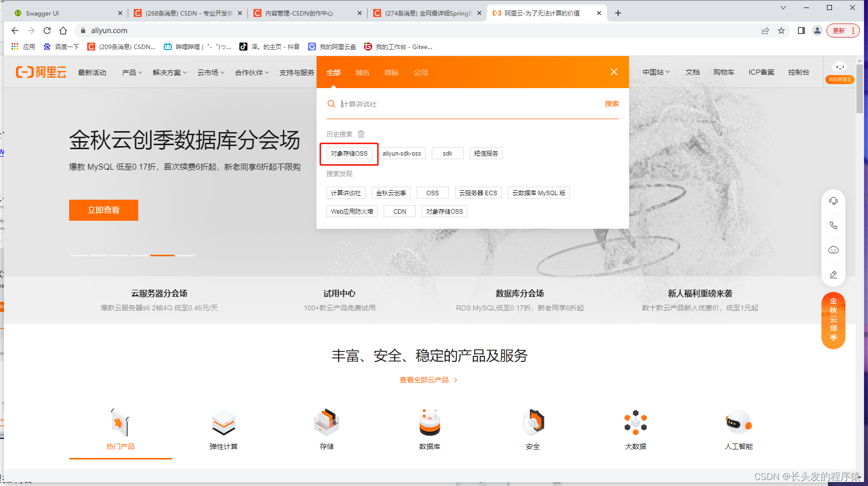Open 支持与服务 in the navigation
The width and height of the screenshot is (868, 486).
coord(297,73)
